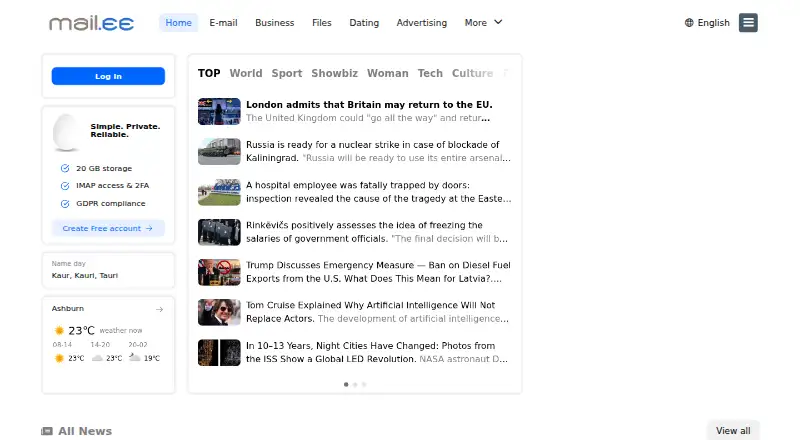
Task: Click the Ashburn city name
Action: click(67, 308)
